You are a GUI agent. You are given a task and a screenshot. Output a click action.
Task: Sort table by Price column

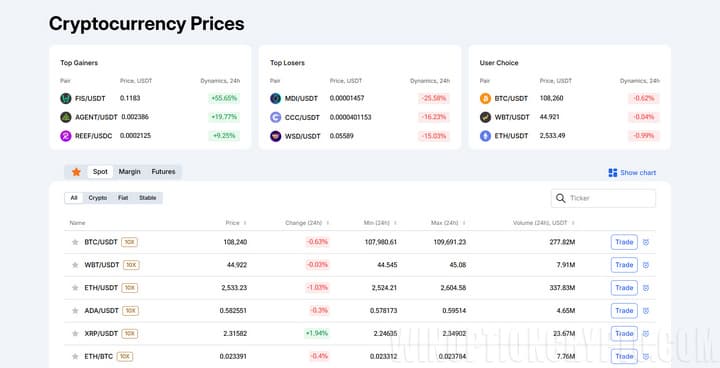[x=236, y=223]
